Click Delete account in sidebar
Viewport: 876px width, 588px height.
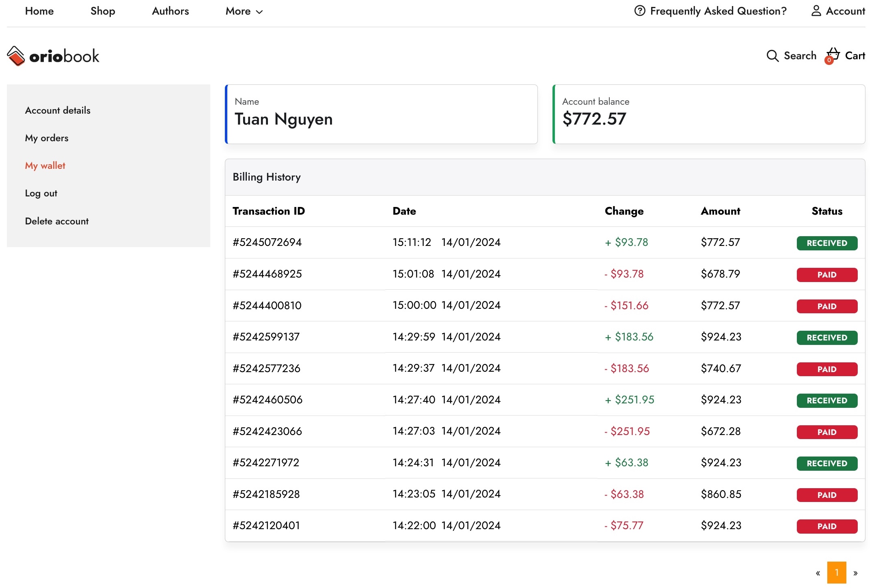pyautogui.click(x=57, y=221)
